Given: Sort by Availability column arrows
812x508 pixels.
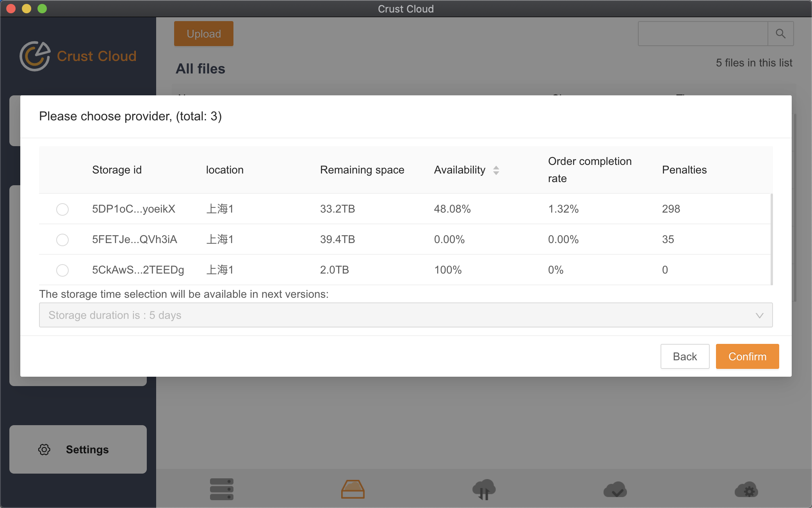Looking at the screenshot, I should click(496, 170).
